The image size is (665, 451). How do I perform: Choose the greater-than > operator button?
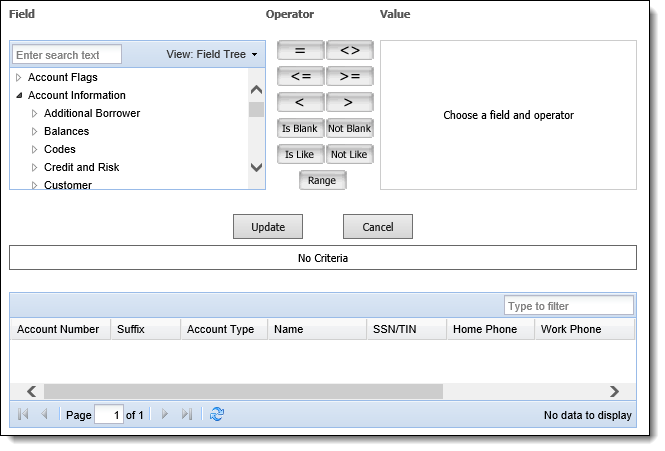349,102
